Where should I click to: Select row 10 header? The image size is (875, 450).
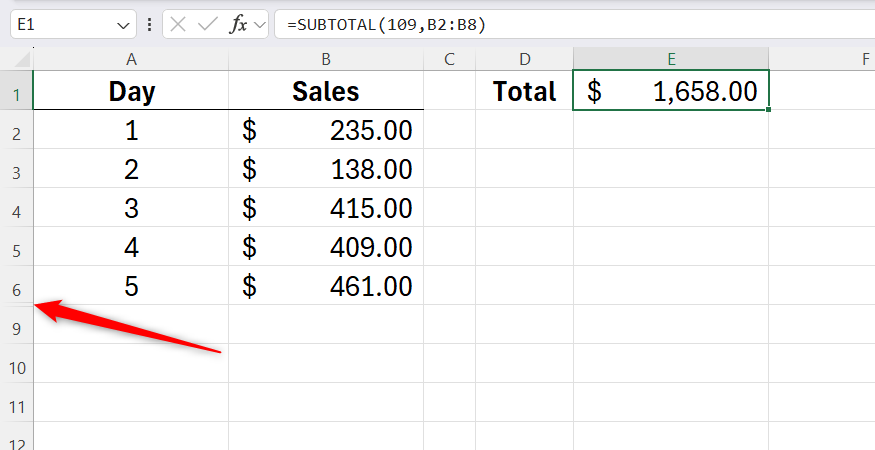coord(17,363)
